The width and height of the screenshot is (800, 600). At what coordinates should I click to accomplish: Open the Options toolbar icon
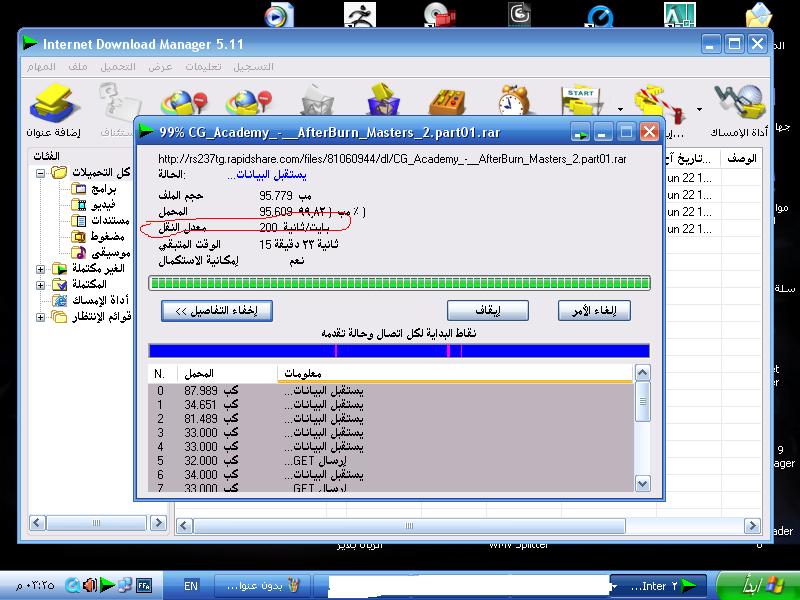tap(447, 102)
